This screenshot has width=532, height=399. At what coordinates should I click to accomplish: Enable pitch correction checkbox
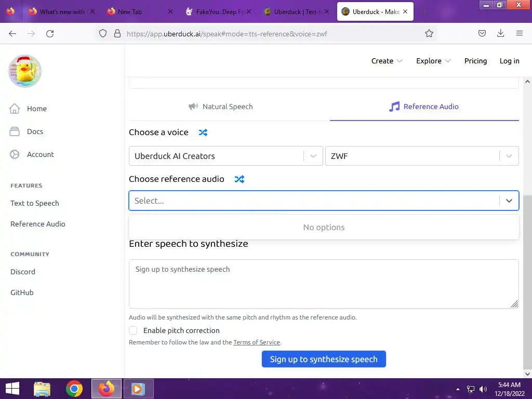[133, 330]
